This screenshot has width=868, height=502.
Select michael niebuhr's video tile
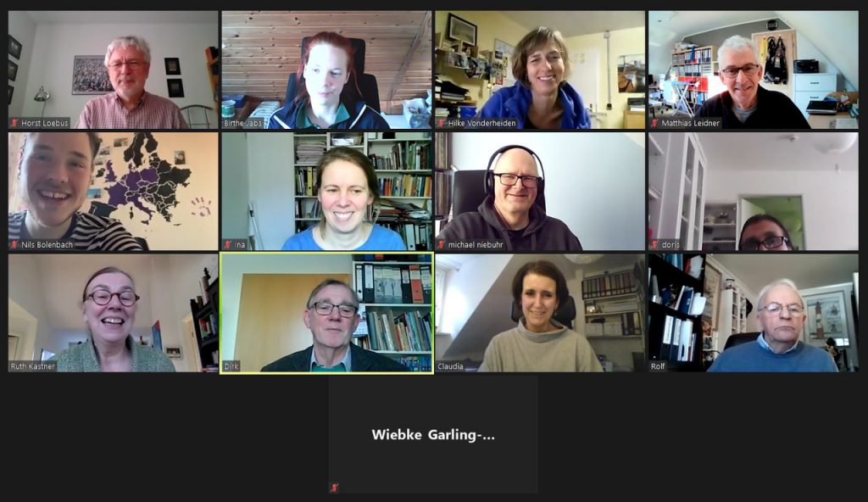point(540,191)
